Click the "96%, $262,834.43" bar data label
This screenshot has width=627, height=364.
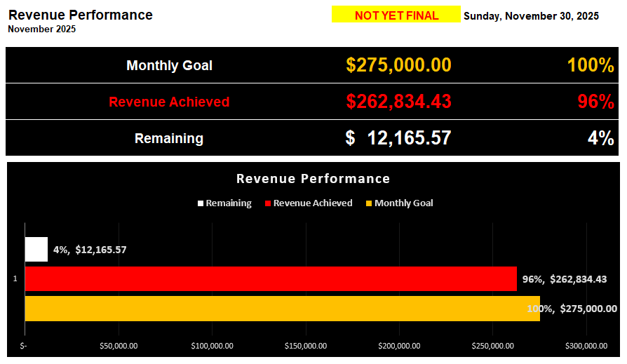point(565,279)
